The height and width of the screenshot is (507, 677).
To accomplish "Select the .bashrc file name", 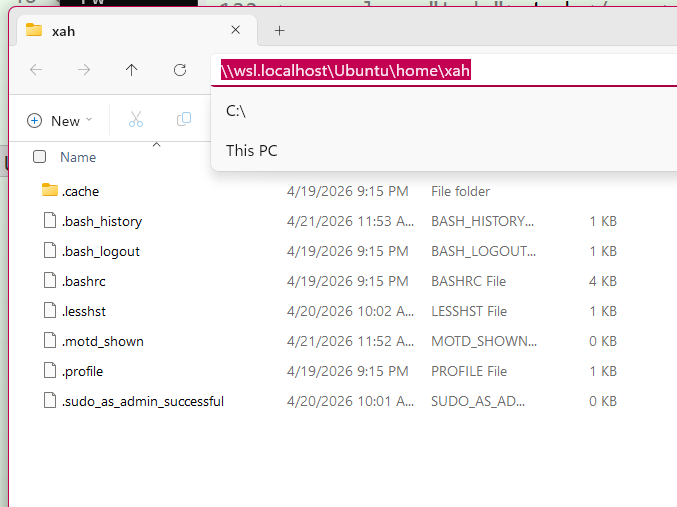I will 84,282.
